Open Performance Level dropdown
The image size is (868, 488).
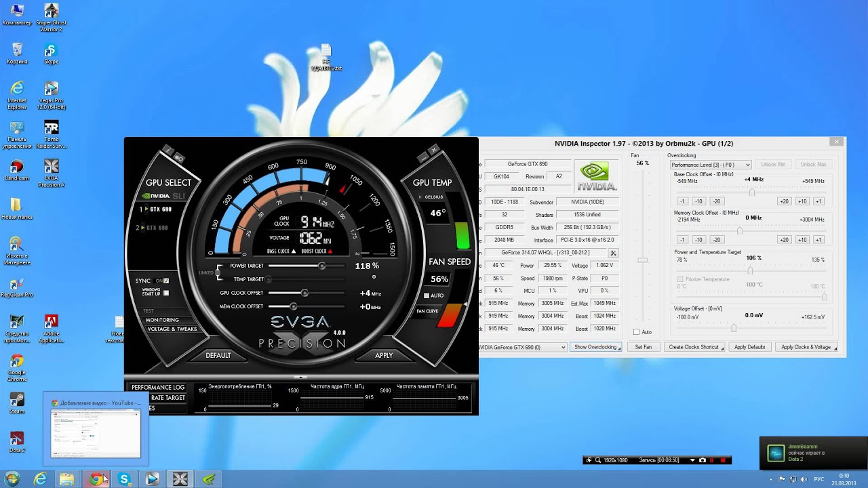click(711, 165)
